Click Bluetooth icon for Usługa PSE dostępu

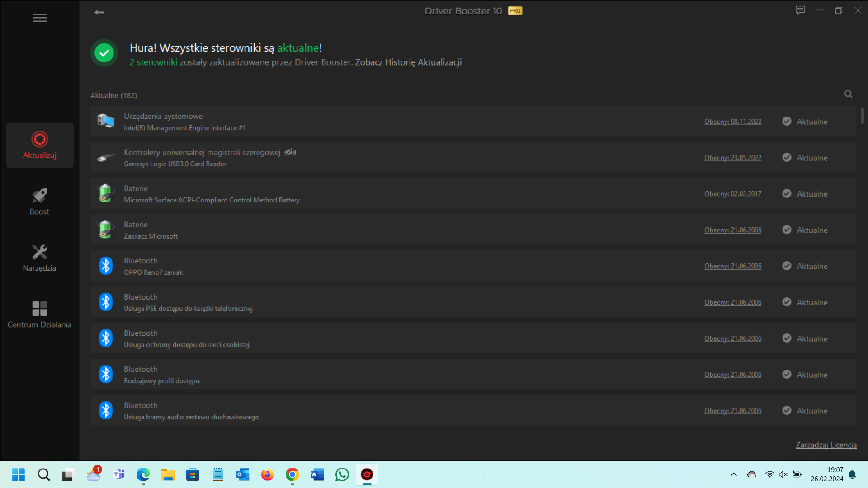106,302
